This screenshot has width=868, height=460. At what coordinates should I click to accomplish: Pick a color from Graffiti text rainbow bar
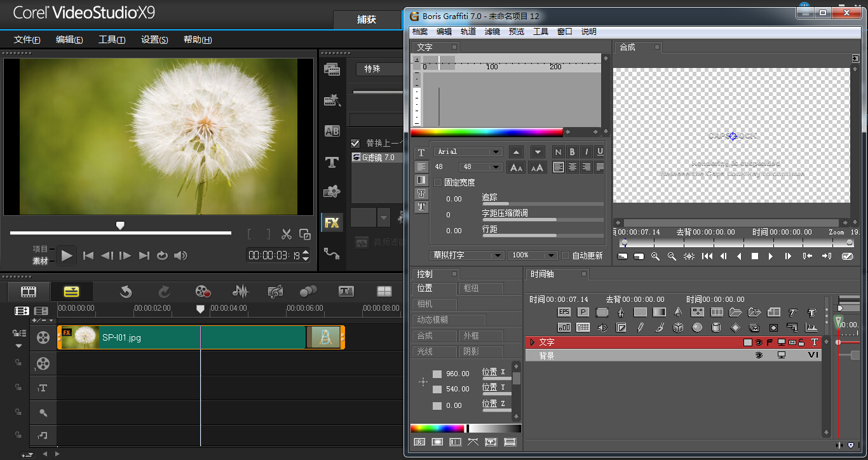(487, 132)
